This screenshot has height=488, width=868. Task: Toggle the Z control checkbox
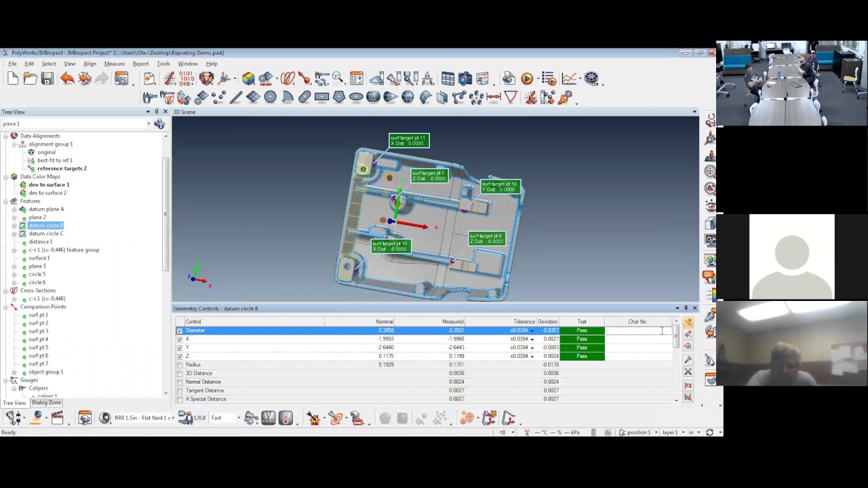180,357
